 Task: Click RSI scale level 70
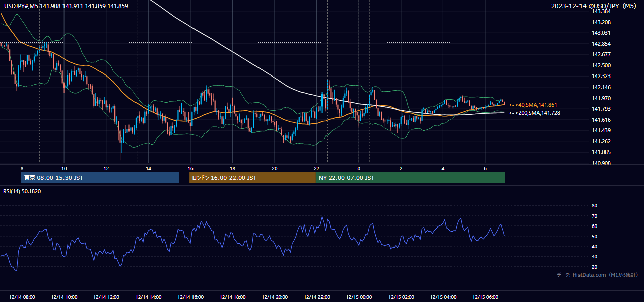(594, 216)
